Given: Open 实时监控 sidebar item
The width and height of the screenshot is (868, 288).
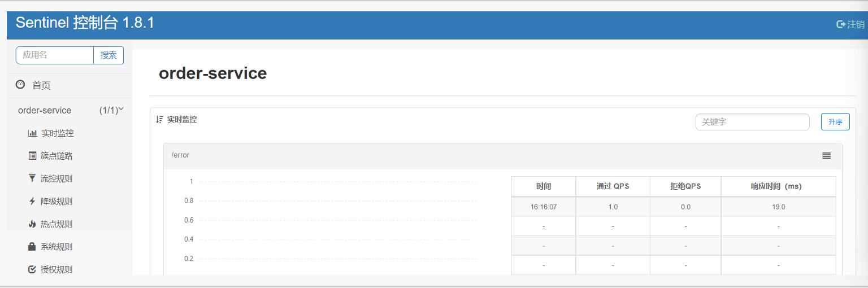Looking at the screenshot, I should (x=58, y=133).
